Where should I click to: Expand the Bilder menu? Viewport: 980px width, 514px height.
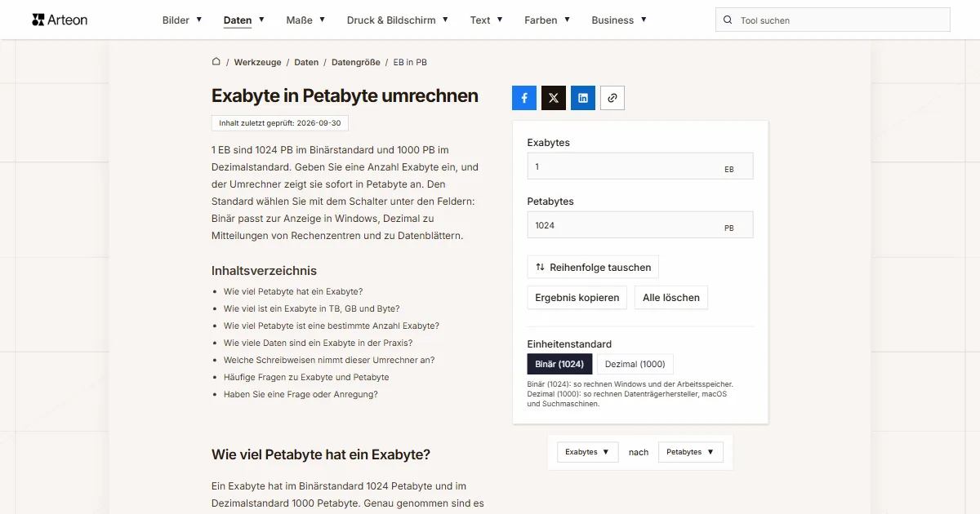tap(182, 20)
